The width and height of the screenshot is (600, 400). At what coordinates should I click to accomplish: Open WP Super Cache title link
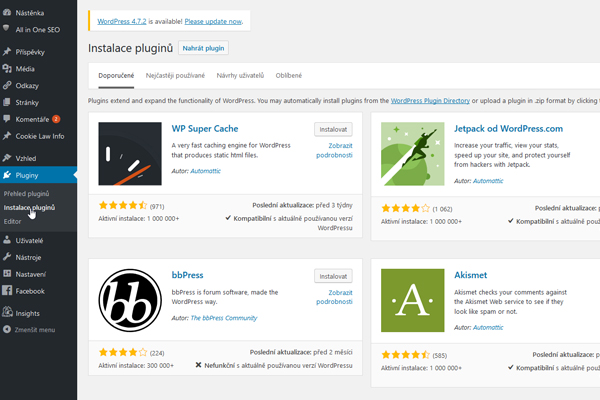pos(205,129)
